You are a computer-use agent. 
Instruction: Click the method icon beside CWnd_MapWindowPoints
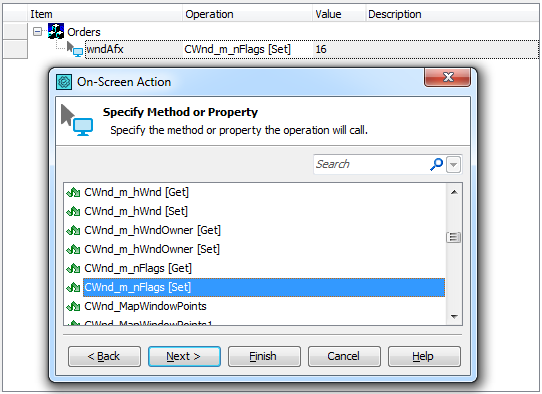73,306
